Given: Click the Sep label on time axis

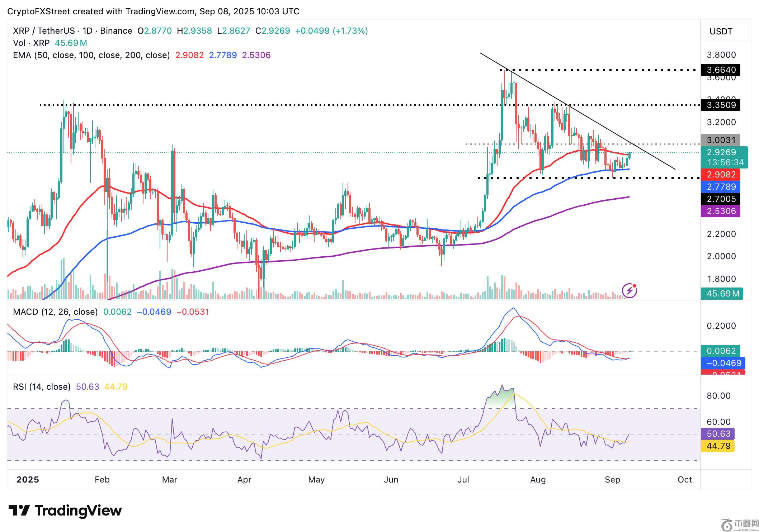Looking at the screenshot, I should (612, 480).
